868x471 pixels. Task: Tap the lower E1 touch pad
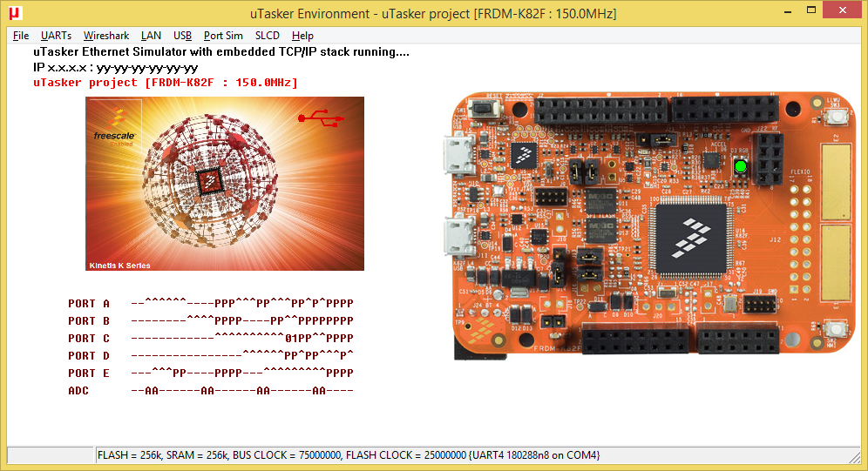tap(835, 263)
